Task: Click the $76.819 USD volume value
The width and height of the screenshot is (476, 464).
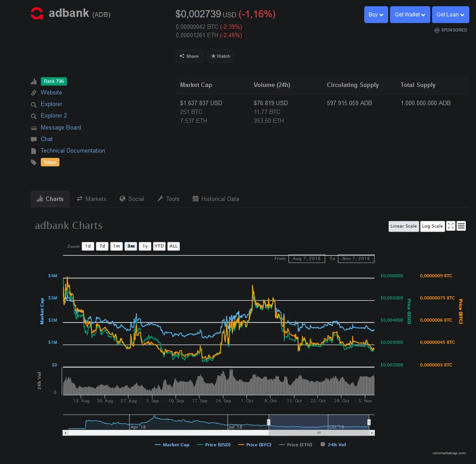Action: [271, 103]
